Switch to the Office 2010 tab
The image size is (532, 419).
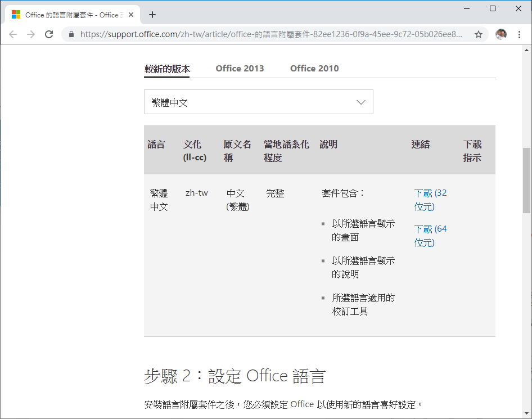click(314, 68)
